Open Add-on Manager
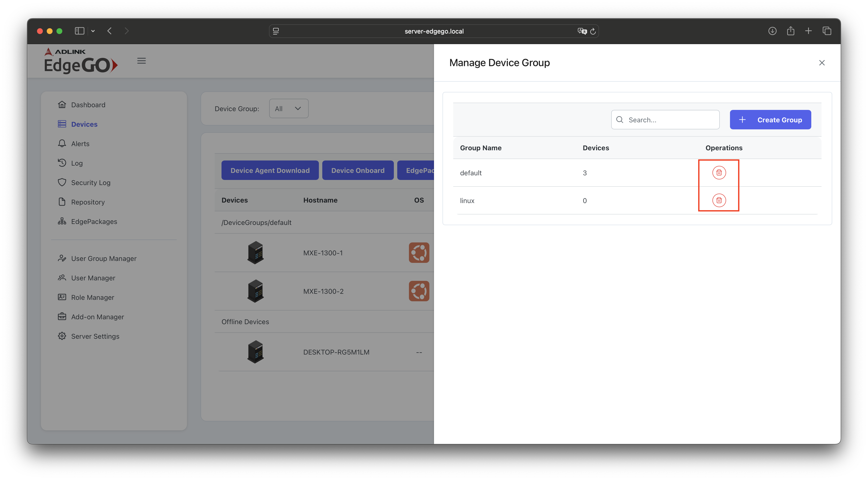Screen dimensions: 868x480 coord(97,317)
